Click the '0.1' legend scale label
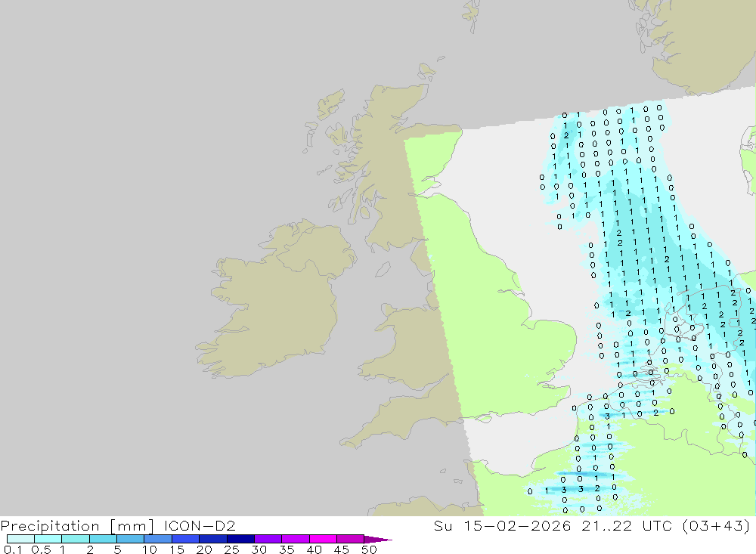756x554 pixels. pyautogui.click(x=13, y=549)
